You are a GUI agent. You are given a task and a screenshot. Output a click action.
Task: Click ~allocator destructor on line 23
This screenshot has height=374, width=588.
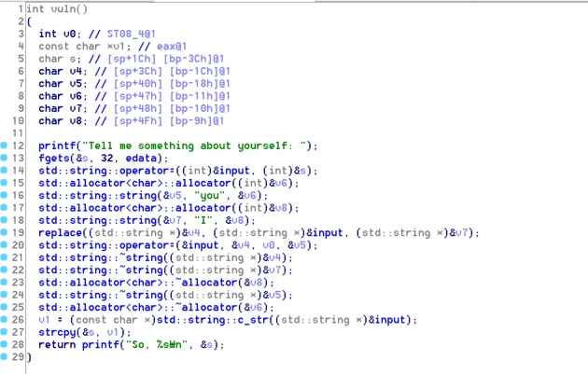click(x=206, y=283)
